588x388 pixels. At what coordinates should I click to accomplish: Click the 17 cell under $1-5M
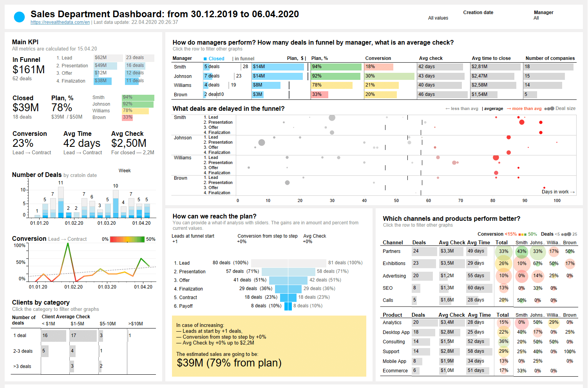(x=83, y=336)
